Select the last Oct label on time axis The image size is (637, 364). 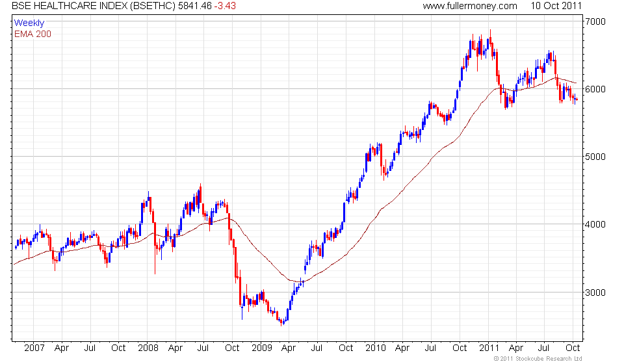point(573,348)
